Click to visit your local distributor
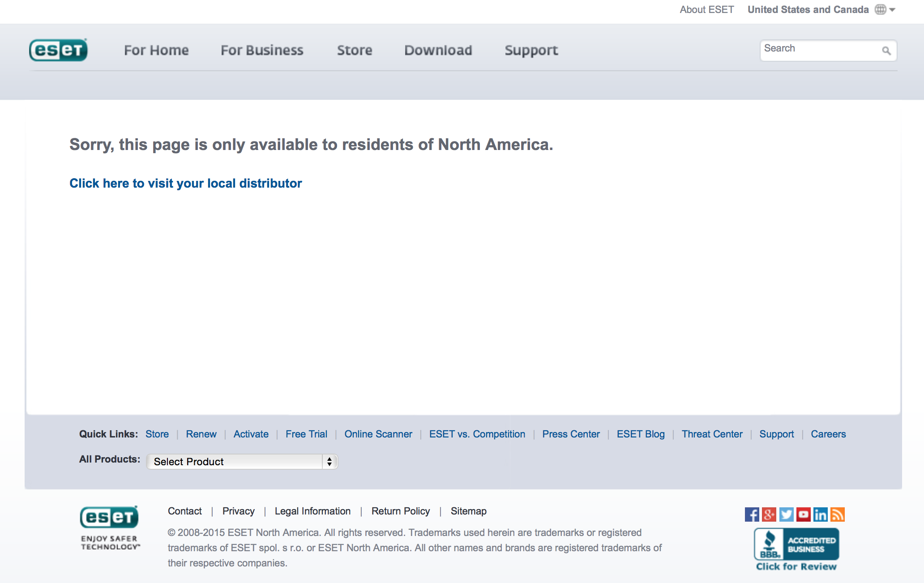This screenshot has height=583, width=924. pyautogui.click(x=186, y=183)
